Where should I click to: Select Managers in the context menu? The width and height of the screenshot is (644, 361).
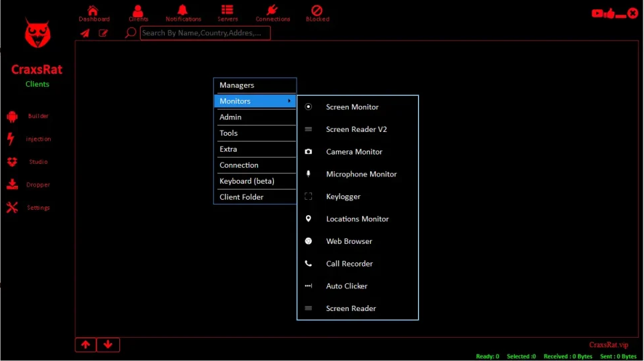255,85
